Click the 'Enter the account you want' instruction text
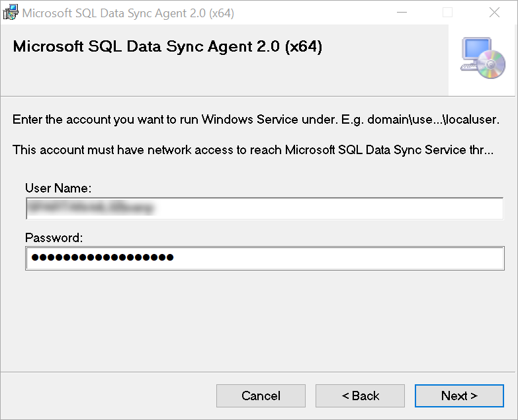Screen dimensions: 518x420 click(256, 120)
